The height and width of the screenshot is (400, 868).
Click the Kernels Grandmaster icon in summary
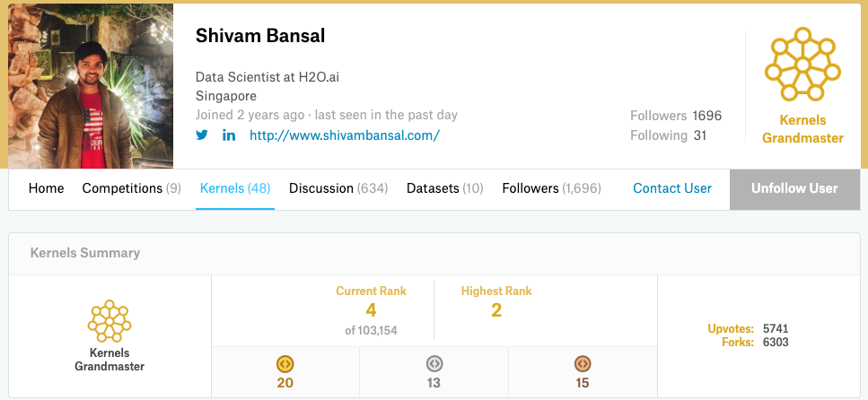pos(110,320)
